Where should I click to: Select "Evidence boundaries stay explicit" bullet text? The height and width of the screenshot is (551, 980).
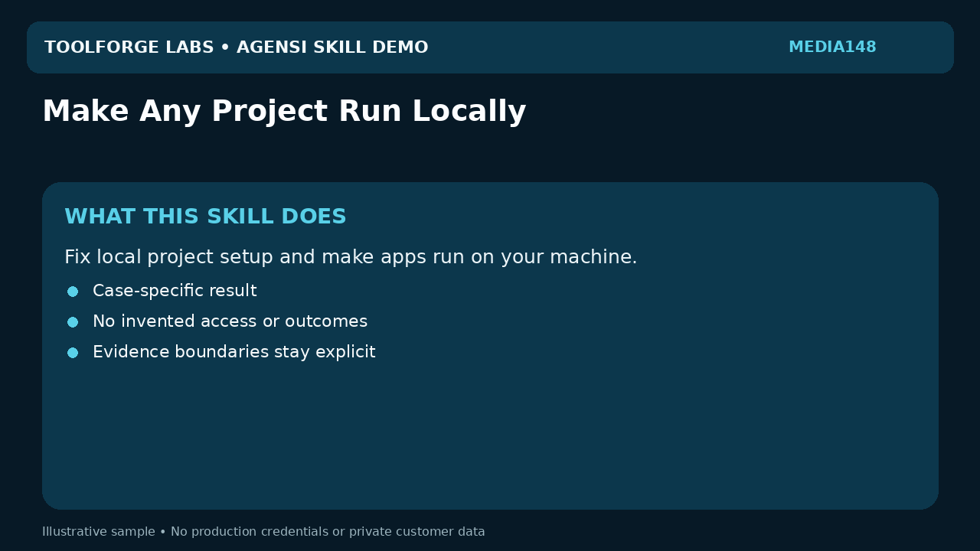coord(234,352)
